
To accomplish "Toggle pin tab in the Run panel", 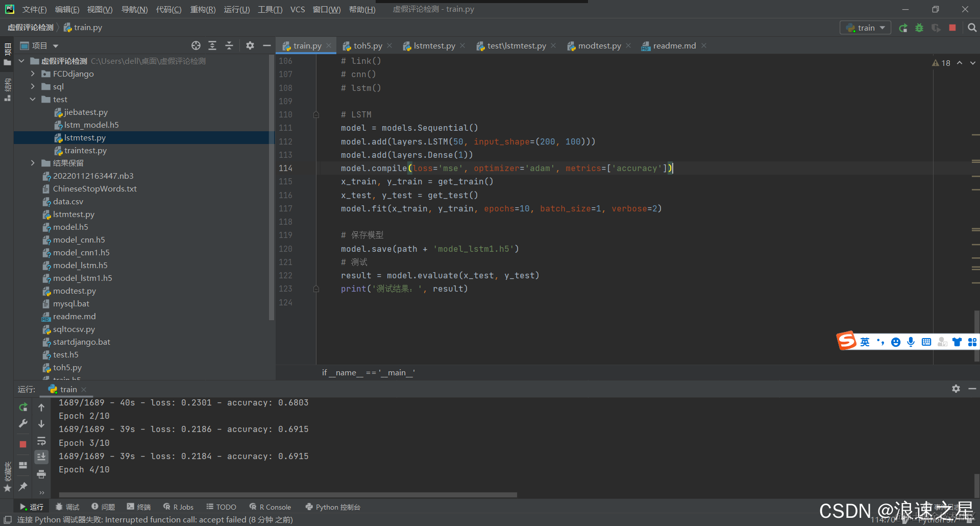I will coord(23,487).
